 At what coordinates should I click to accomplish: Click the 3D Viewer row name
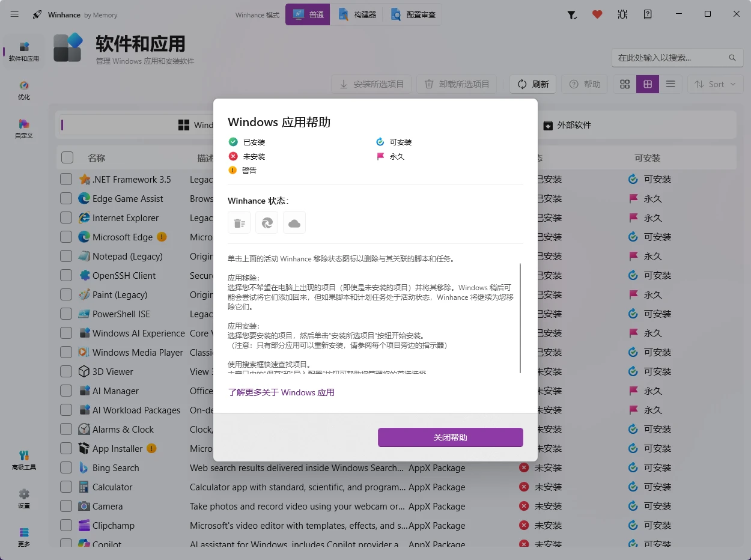click(x=113, y=371)
